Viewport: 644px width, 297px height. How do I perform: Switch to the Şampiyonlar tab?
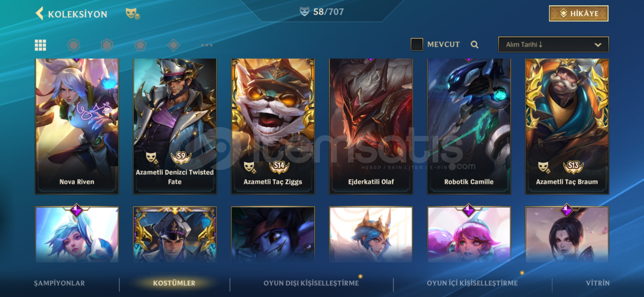click(x=59, y=283)
